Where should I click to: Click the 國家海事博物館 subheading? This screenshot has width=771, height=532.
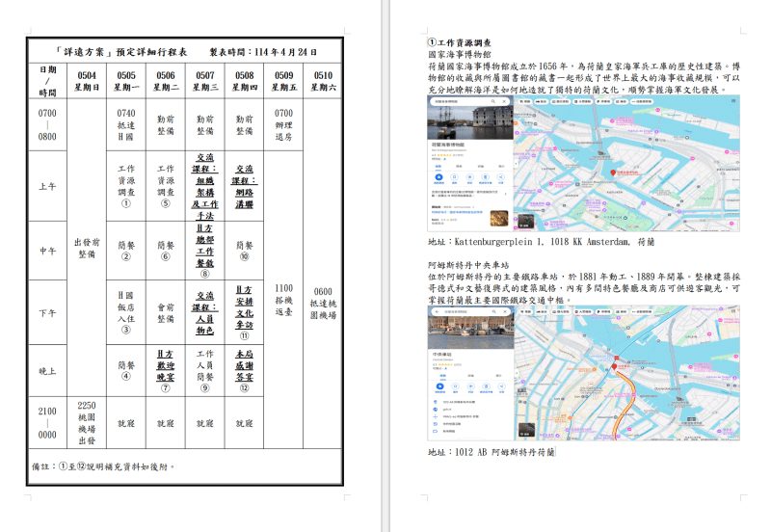460,55
